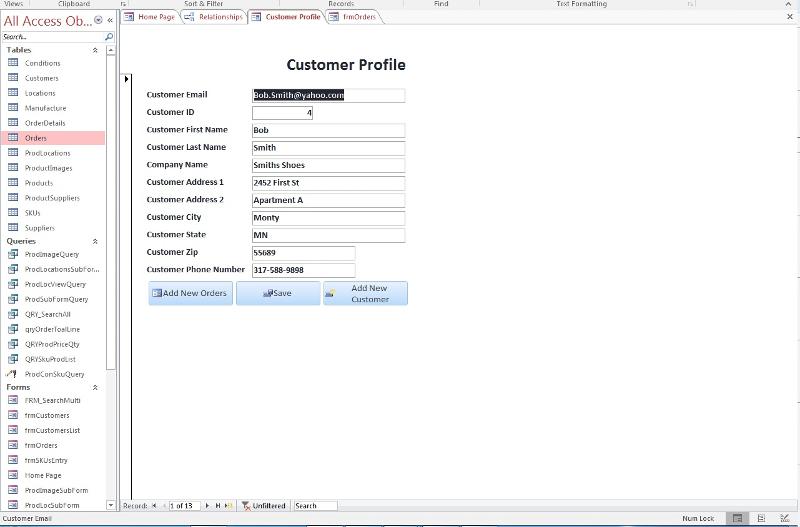Collapse the Queries group
The height and width of the screenshot is (527, 800).
click(x=95, y=241)
